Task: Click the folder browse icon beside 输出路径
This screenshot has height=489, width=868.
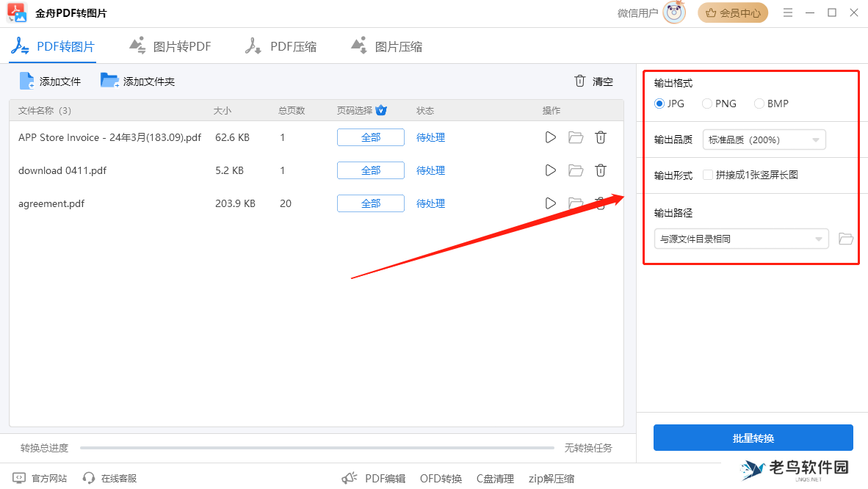Action: [x=846, y=238]
